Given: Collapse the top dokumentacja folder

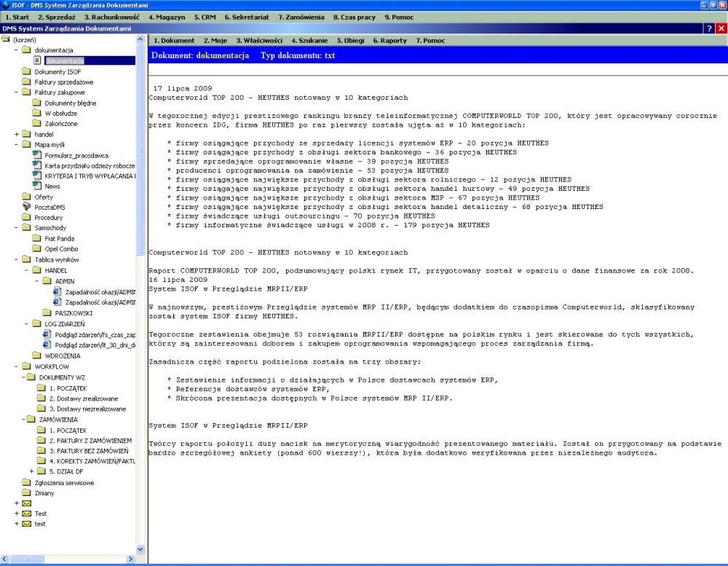Looking at the screenshot, I should point(17,50).
